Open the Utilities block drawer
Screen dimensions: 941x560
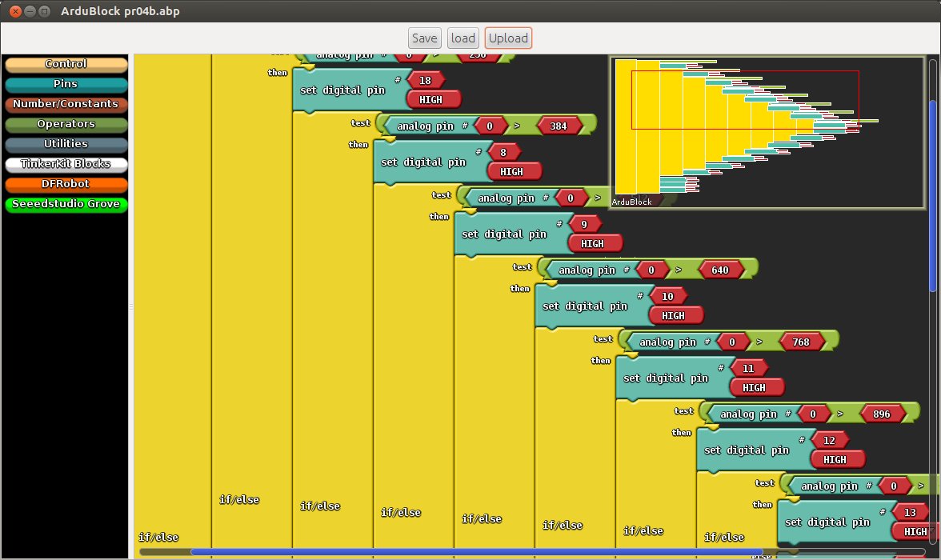click(x=66, y=144)
